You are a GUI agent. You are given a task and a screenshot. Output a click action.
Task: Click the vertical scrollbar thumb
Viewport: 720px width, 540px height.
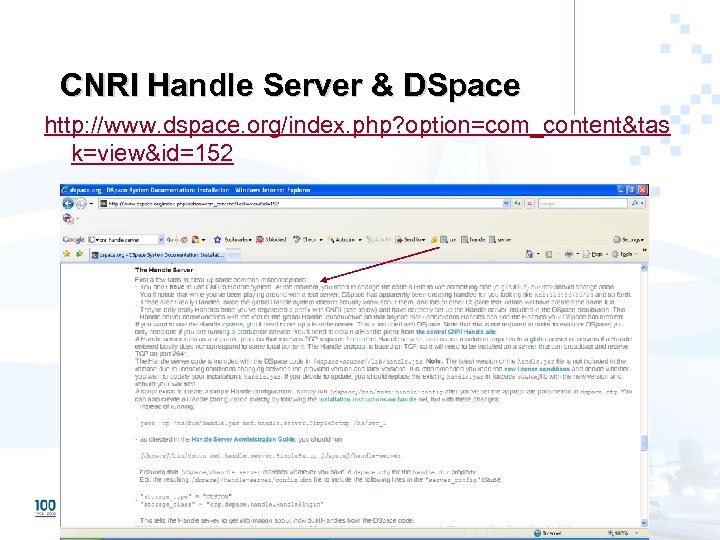pyautogui.click(x=644, y=443)
